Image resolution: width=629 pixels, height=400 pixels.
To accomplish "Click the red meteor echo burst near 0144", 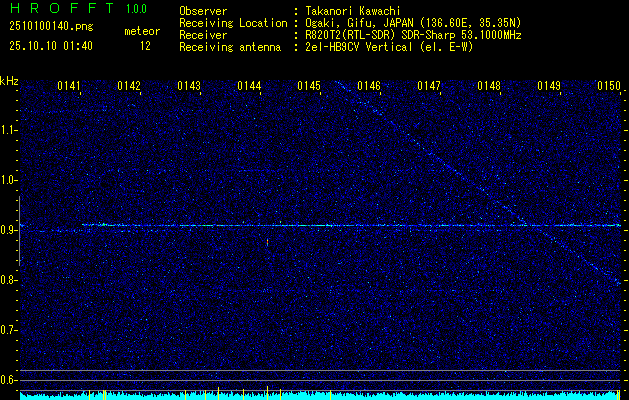I will 268,243.
